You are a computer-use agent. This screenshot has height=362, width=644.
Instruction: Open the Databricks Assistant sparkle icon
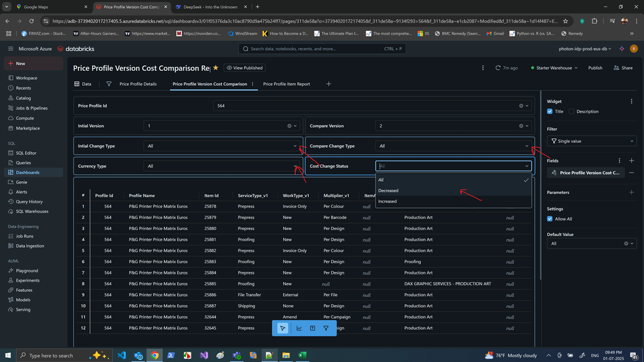coord(621,48)
